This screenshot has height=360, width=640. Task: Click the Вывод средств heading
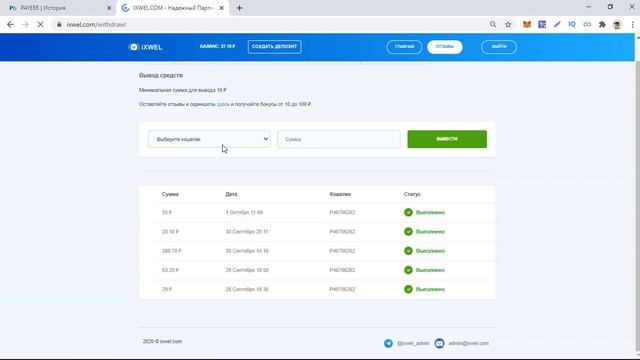pyautogui.click(x=161, y=76)
